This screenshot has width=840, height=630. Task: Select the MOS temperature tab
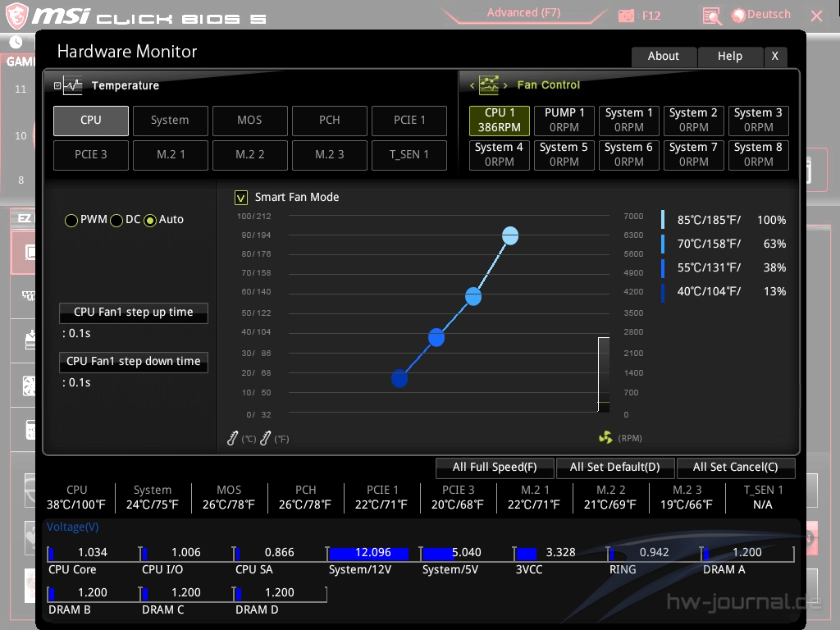249,121
